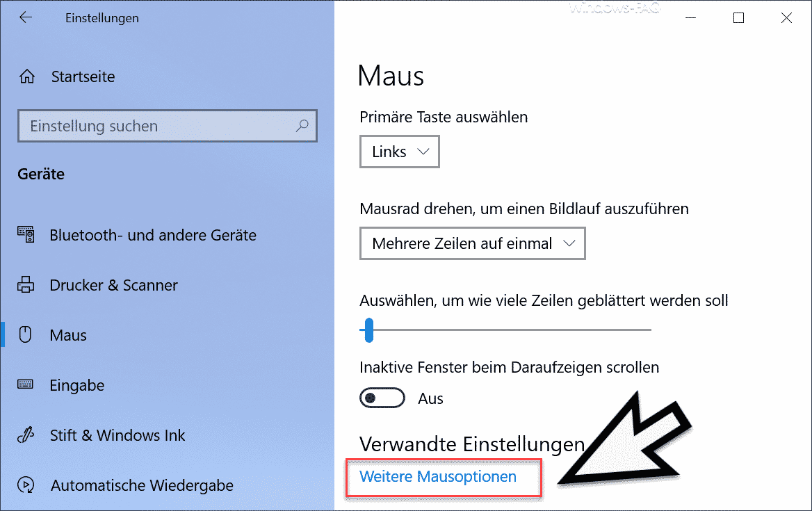Expand the Mehrere Zeilen auf einmal dropdown

[472, 243]
